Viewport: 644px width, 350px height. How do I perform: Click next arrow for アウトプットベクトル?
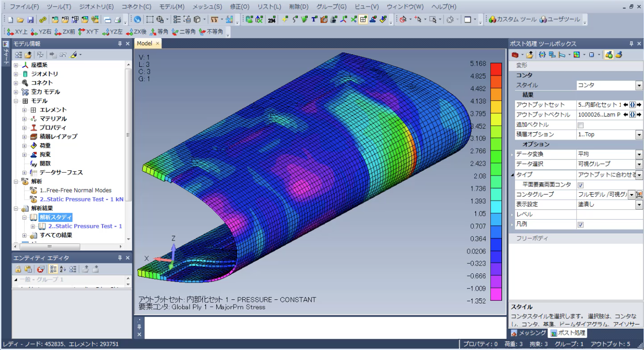639,115
